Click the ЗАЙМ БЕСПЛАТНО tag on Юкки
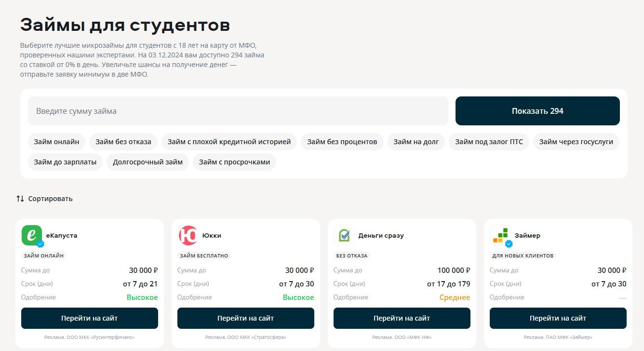 click(204, 256)
